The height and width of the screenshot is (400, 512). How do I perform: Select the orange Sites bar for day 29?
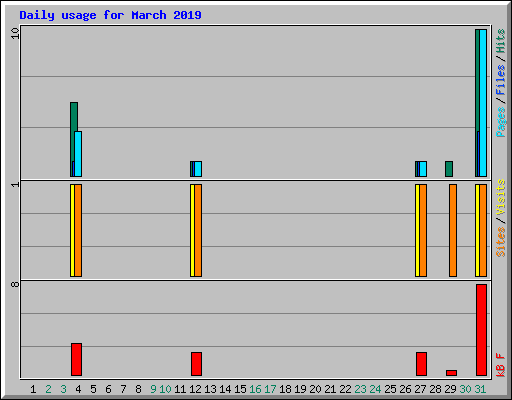(453, 230)
